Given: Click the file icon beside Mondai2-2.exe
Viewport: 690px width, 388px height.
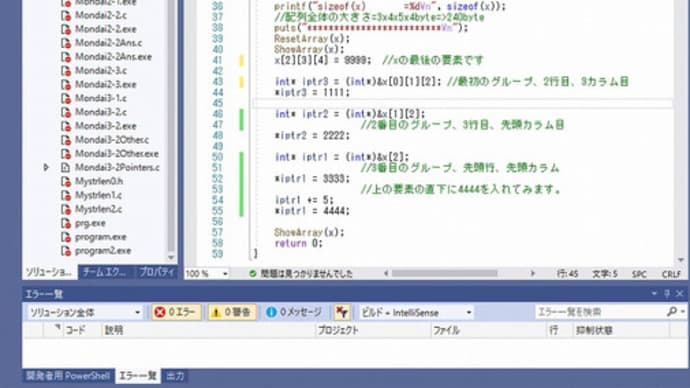Looking at the screenshot, I should pyautogui.click(x=66, y=29).
